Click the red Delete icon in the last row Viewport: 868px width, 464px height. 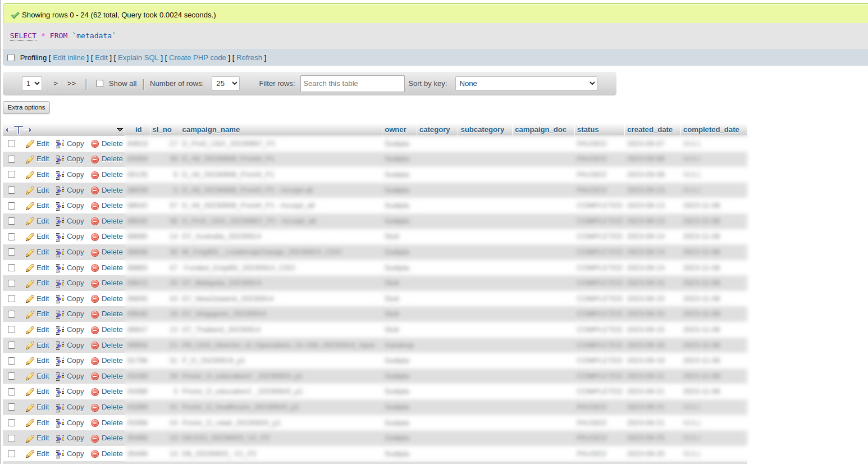95,454
